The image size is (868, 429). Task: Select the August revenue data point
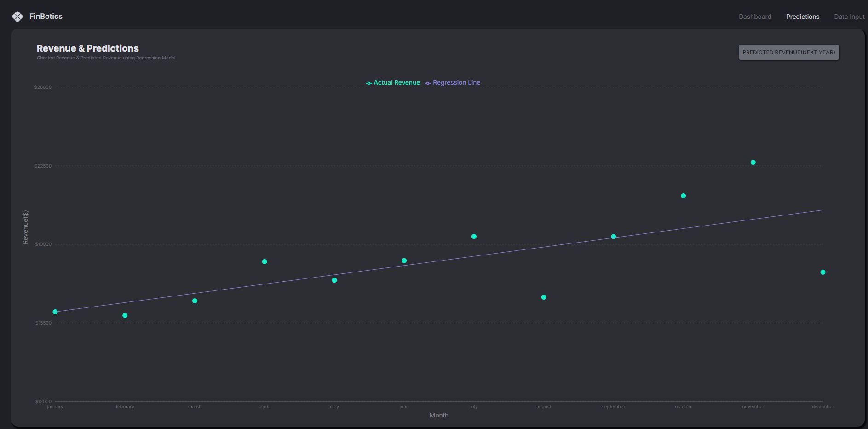pyautogui.click(x=544, y=297)
